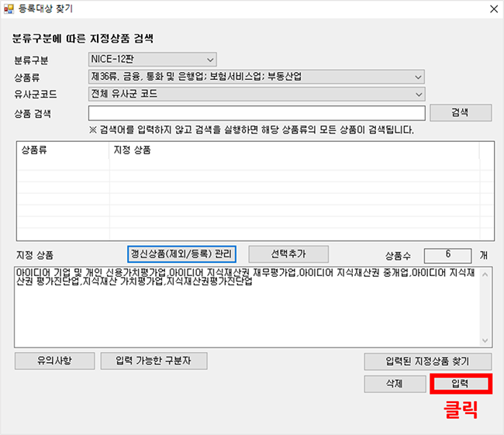
Task: Click the 입력된 지정상품 찾기 button
Action: (427, 361)
